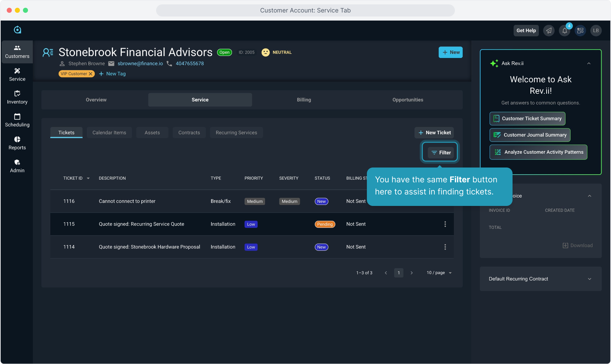Click the paper plane send icon
Screen dimensions: 611x364
549,31
